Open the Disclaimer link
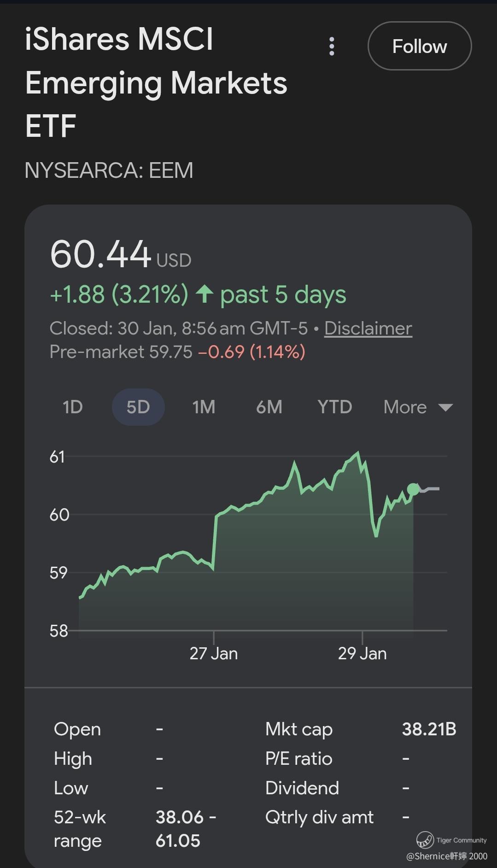This screenshot has height=868, width=497. click(x=368, y=328)
